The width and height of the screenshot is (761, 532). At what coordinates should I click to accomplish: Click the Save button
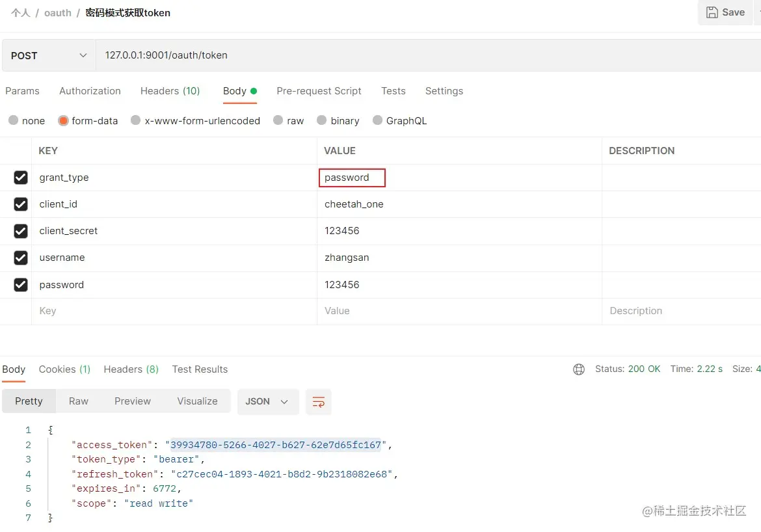click(725, 12)
